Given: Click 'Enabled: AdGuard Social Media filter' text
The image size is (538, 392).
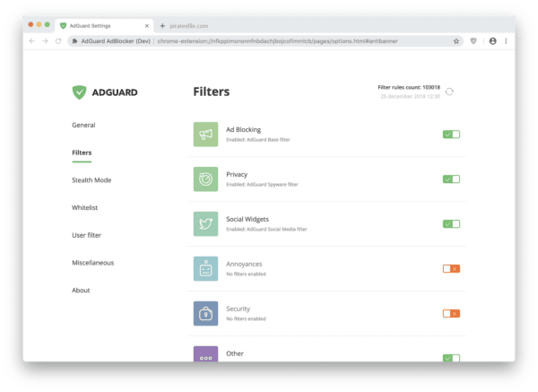Looking at the screenshot, I should pyautogui.click(x=266, y=230).
